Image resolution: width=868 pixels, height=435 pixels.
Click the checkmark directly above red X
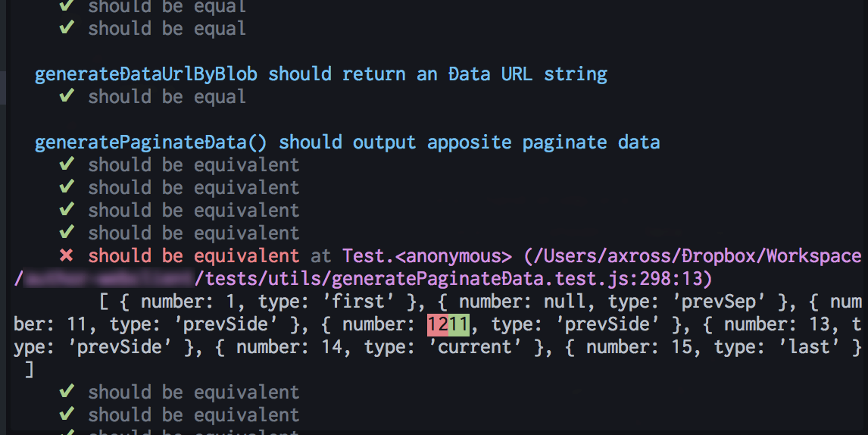(x=67, y=232)
